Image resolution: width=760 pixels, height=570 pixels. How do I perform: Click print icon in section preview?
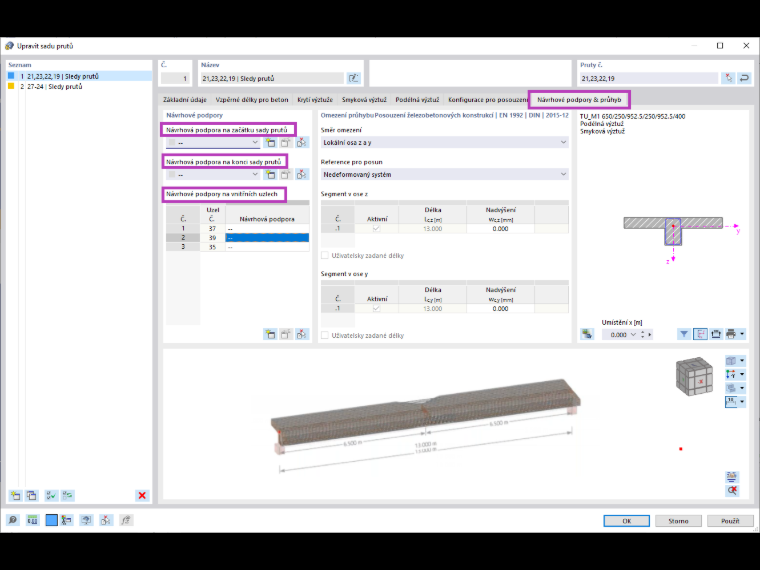[x=731, y=334]
